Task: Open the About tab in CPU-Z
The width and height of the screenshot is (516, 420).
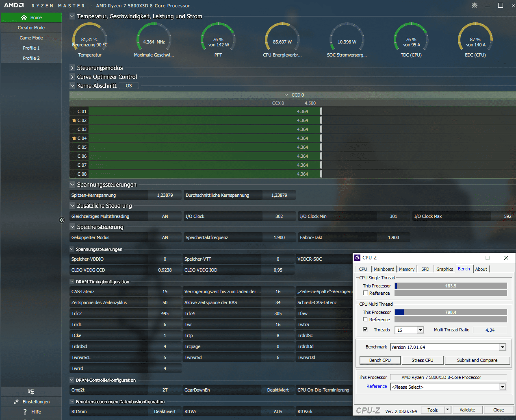Action: 481,269
